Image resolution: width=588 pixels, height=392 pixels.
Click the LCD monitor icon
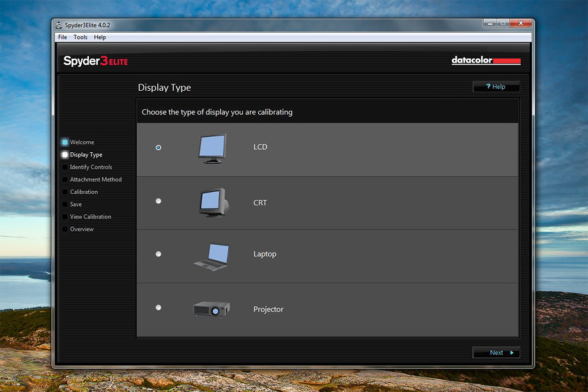click(212, 148)
